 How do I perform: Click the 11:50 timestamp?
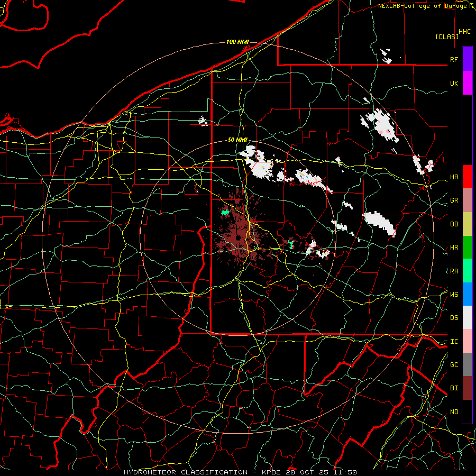(345, 472)
